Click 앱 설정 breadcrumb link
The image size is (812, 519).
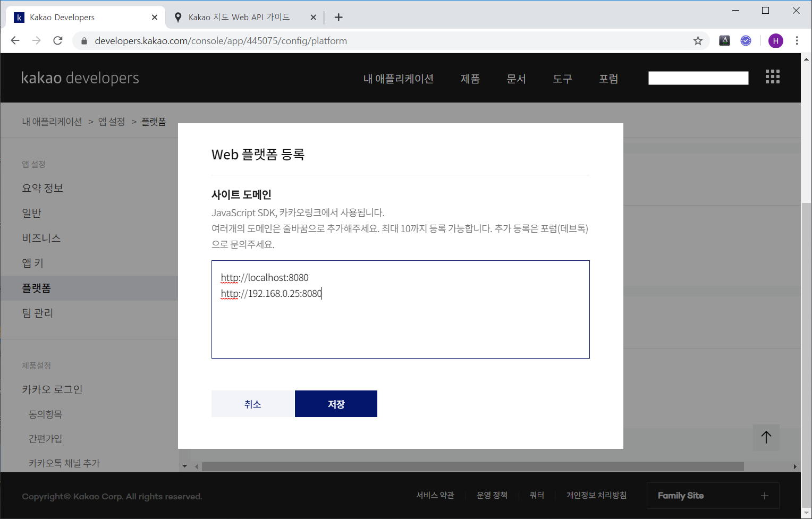coord(112,122)
